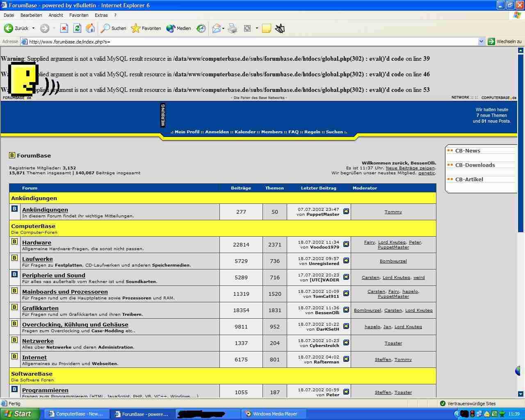
Task: Click Mein Profil in forum navigation
Action: click(187, 132)
